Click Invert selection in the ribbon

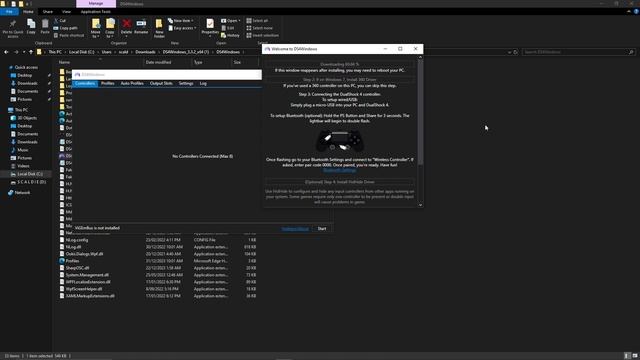pos(262,36)
